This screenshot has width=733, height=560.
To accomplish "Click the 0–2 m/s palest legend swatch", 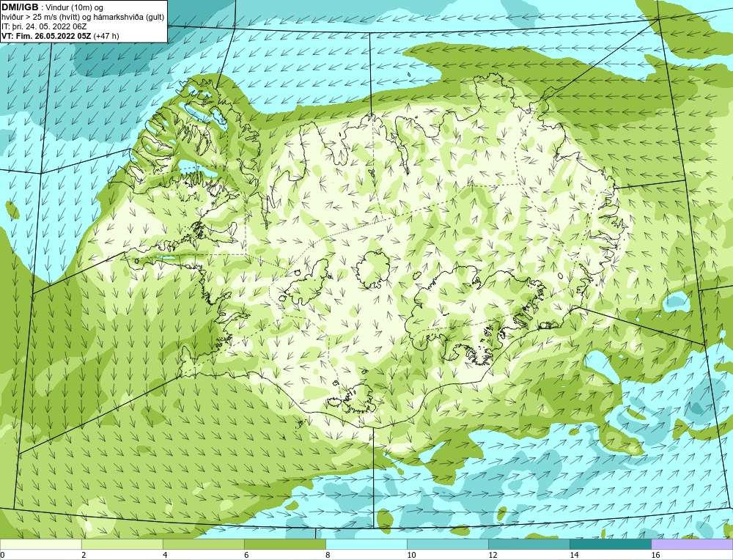I will (x=40, y=544).
